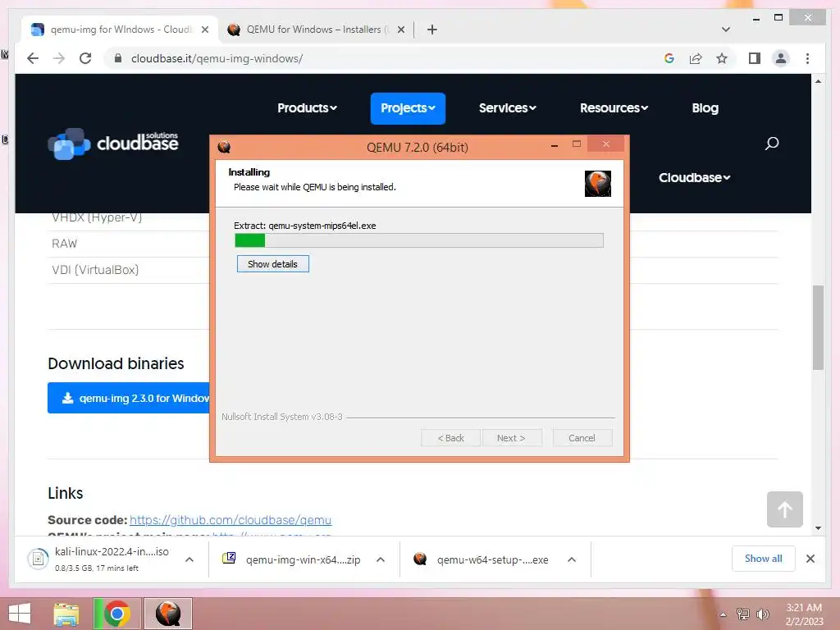Show hidden system tray icons
The height and width of the screenshot is (630, 840).
coord(723,614)
